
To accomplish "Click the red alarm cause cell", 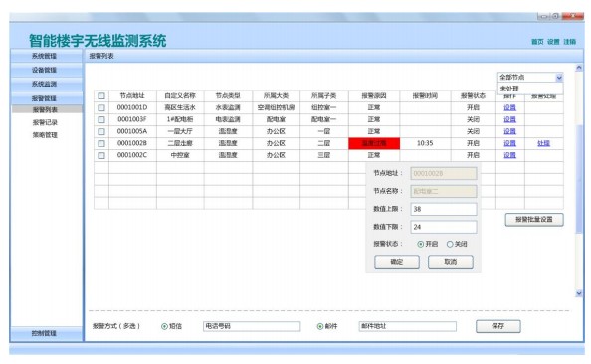I will [x=374, y=143].
